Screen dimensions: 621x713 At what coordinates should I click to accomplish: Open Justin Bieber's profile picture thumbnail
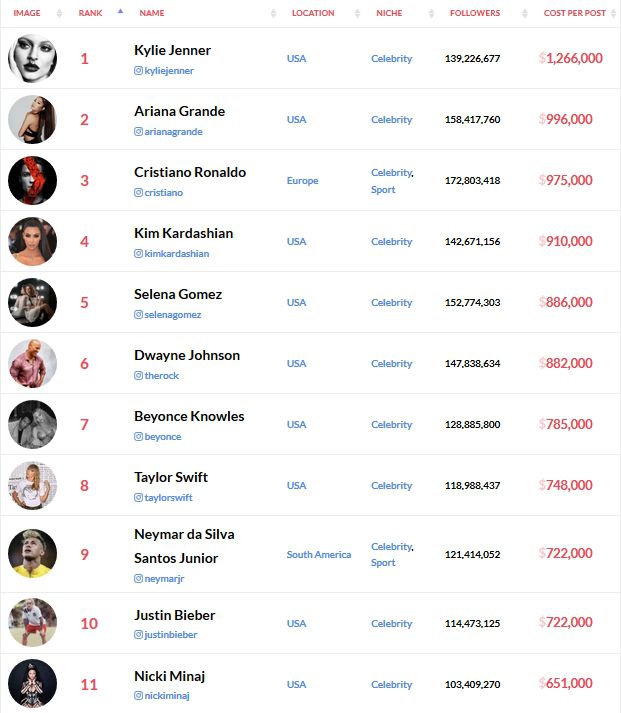coord(32,623)
